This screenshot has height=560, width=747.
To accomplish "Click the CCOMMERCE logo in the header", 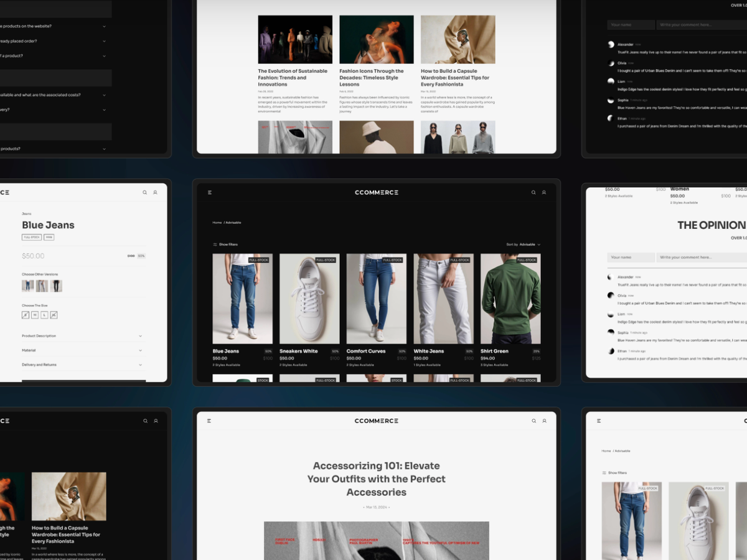I will point(376,192).
